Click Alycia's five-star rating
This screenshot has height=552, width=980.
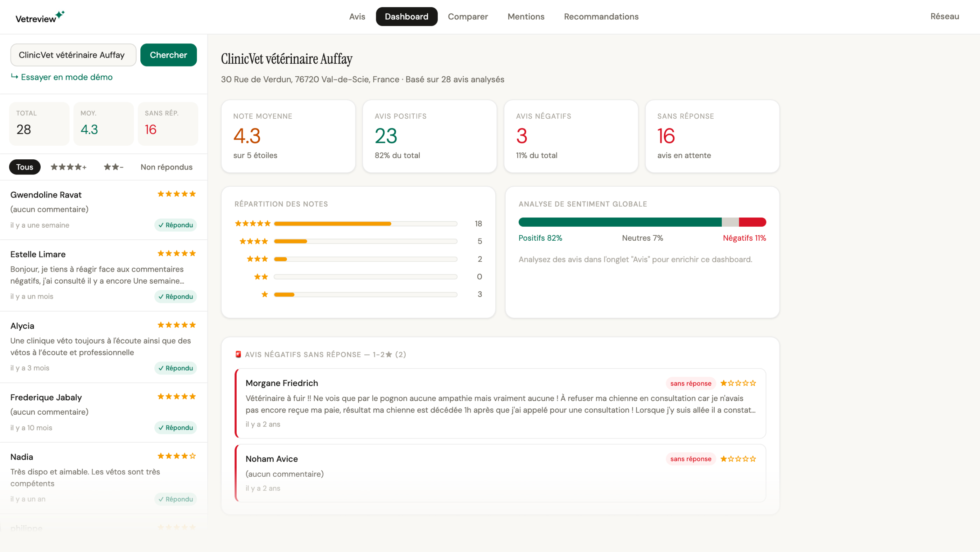tap(176, 325)
